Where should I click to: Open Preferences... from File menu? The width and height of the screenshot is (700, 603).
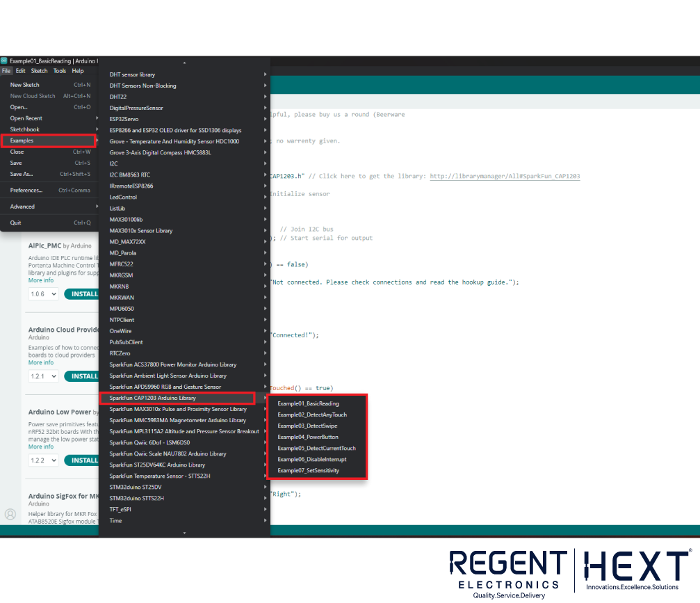[49, 191]
